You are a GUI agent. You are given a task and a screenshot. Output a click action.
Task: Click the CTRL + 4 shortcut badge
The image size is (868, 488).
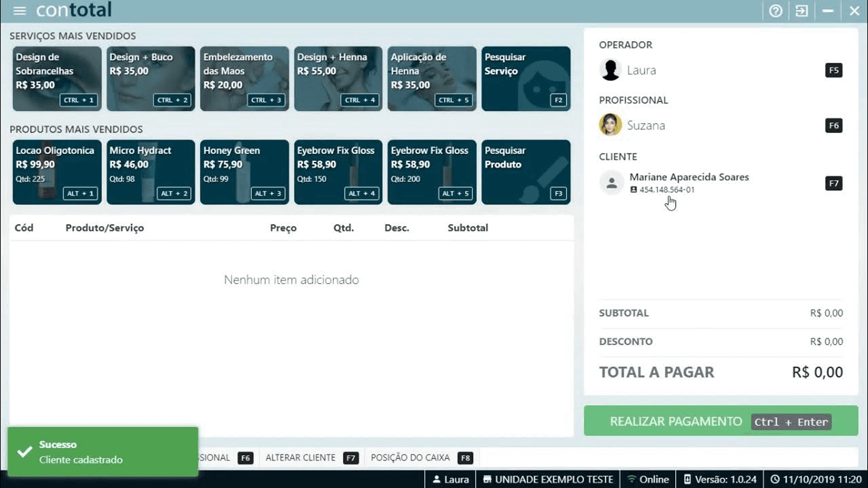360,100
